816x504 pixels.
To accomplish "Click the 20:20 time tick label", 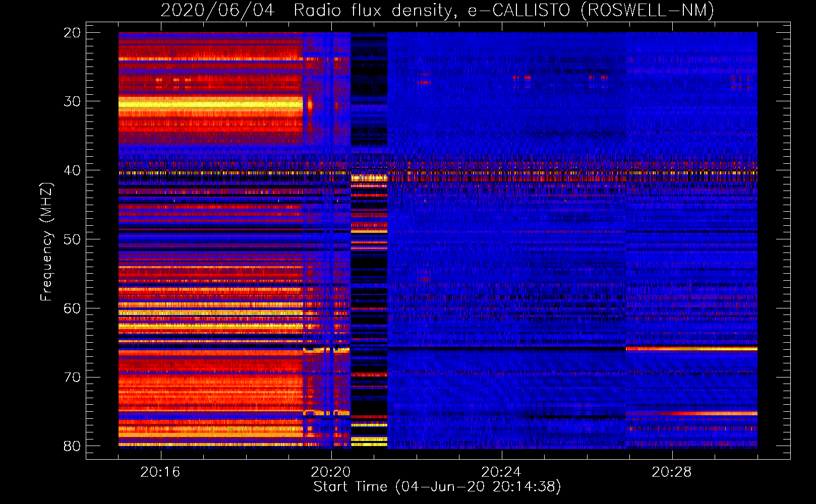I will tap(331, 472).
